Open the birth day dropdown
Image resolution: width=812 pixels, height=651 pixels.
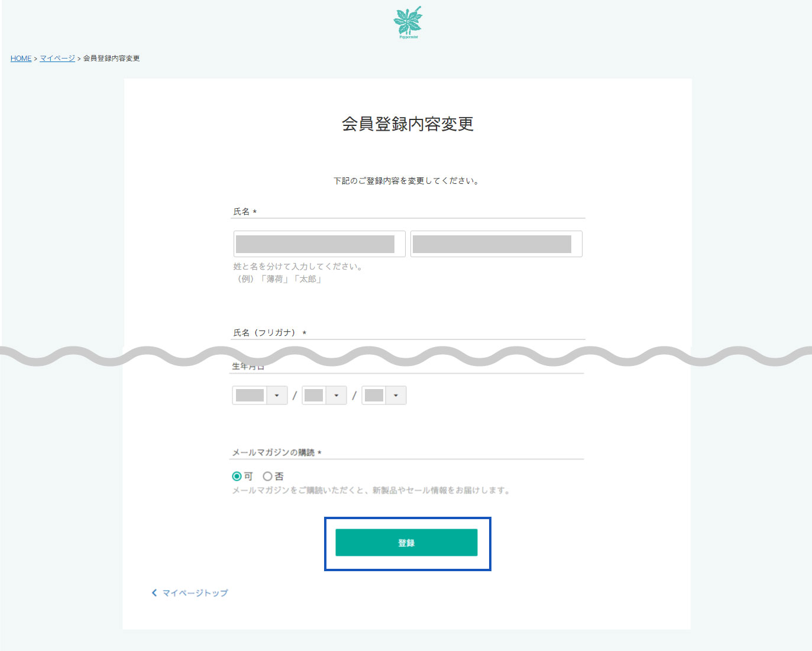pos(397,395)
